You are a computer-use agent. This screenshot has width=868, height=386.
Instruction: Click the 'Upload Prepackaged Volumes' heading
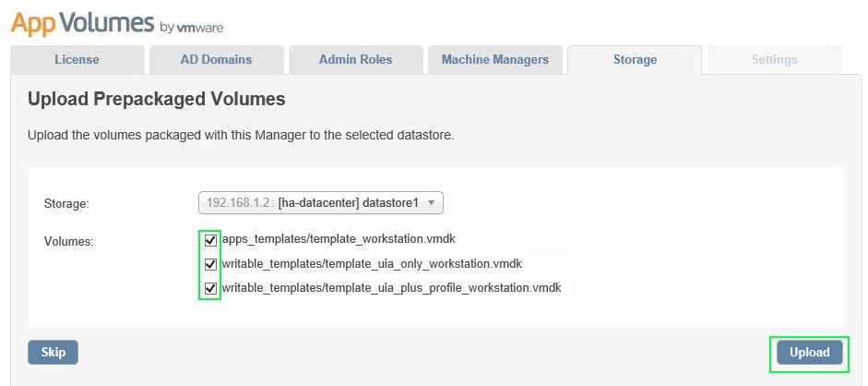click(157, 99)
